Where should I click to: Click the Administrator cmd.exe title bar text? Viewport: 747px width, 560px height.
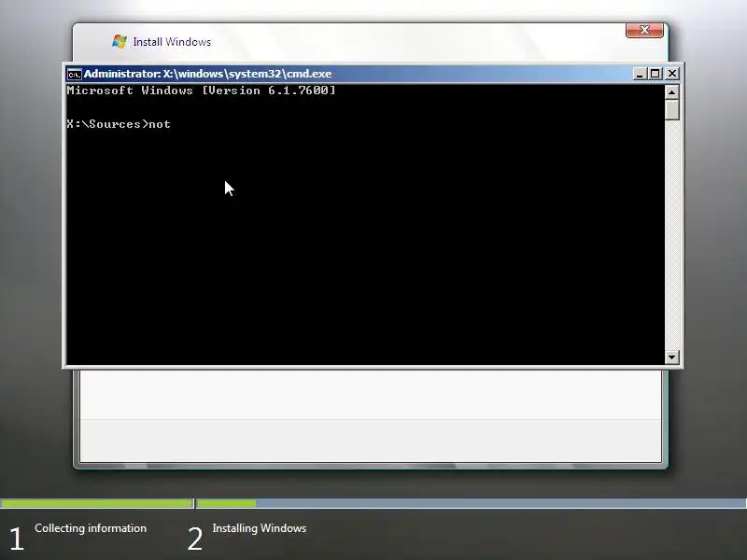click(207, 74)
